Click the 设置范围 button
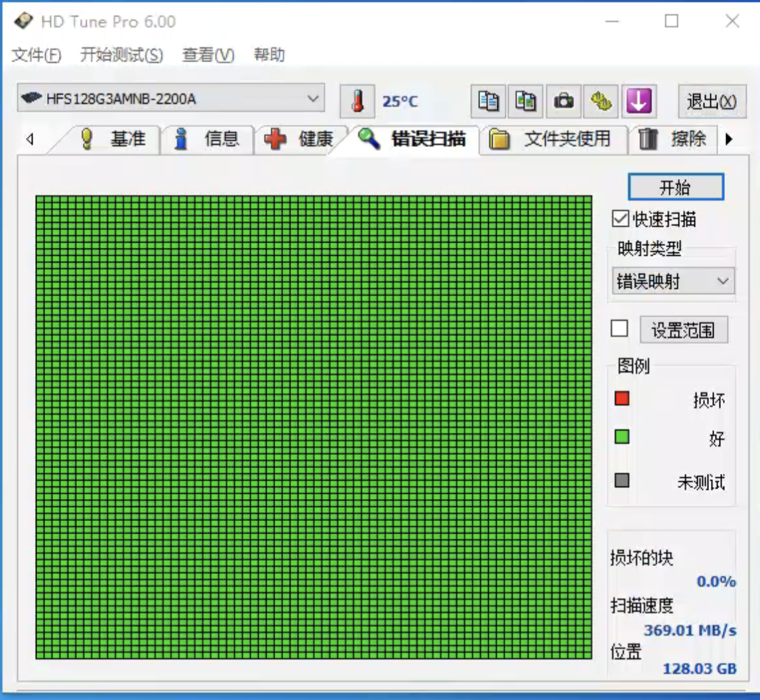 684,330
